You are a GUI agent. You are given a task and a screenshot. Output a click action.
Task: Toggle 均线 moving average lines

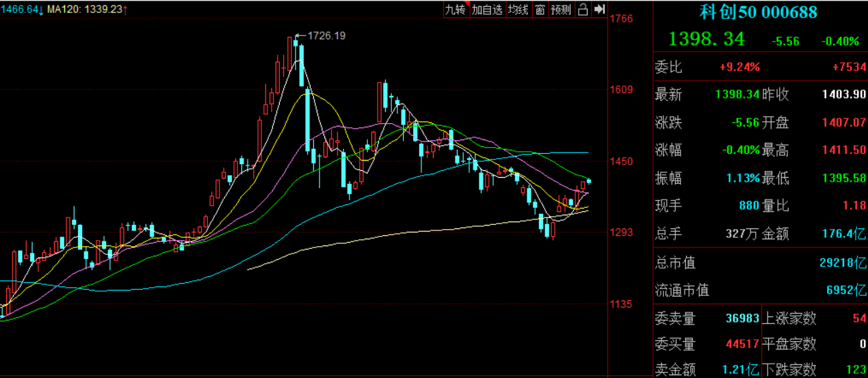(x=518, y=9)
